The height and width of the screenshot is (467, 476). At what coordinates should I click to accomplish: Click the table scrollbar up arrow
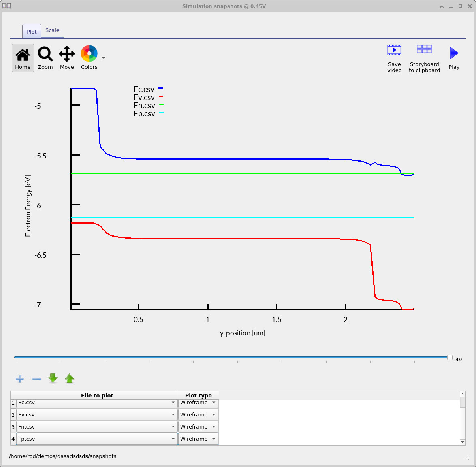coord(463,394)
